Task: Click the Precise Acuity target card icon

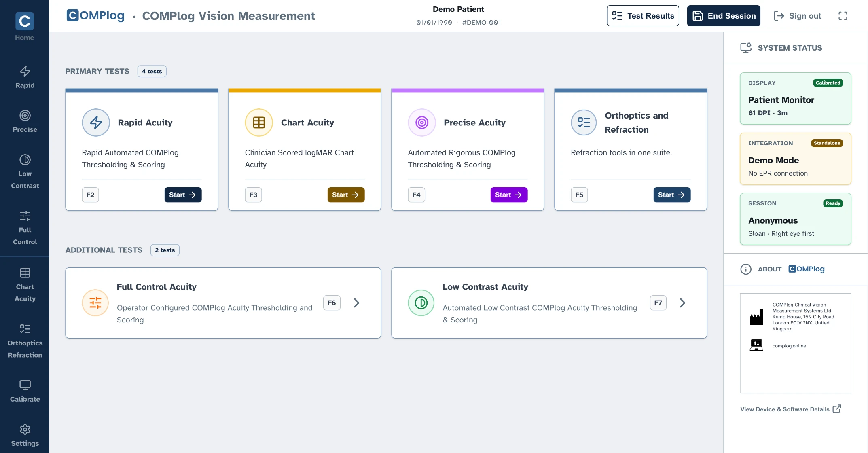Action: click(422, 123)
